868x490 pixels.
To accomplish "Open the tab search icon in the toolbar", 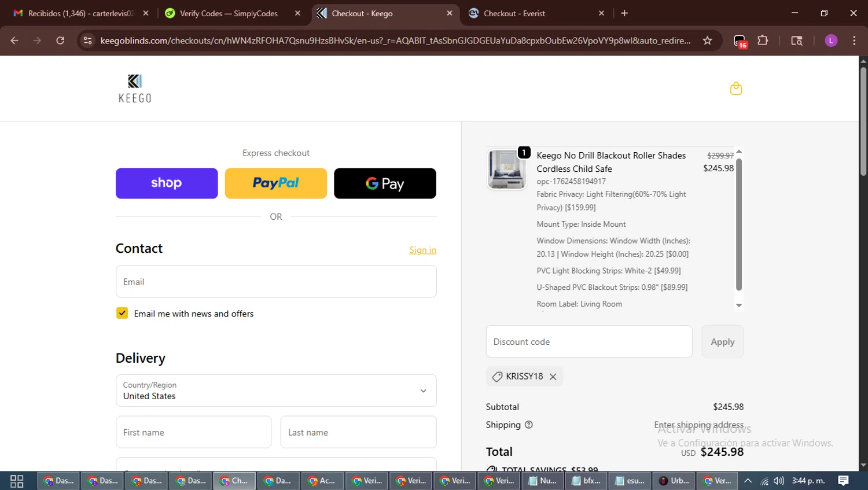I will 797,40.
